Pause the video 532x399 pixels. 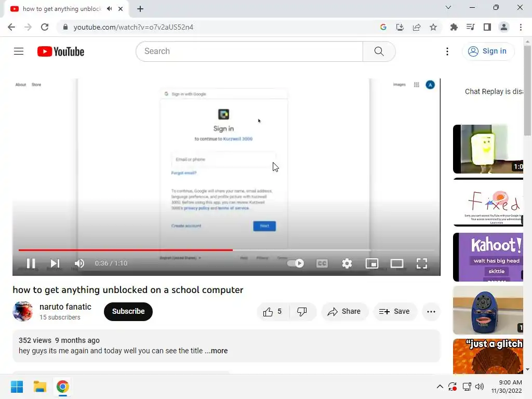coord(31,263)
